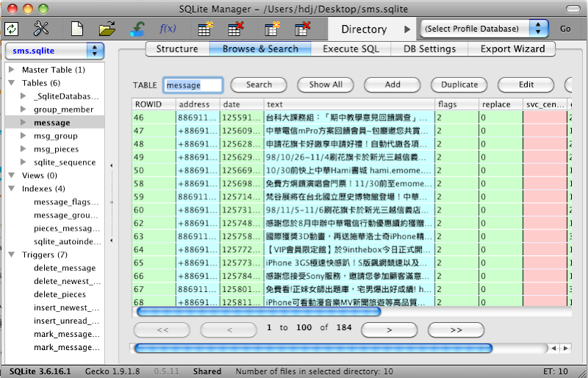Click the Duplicate button
588x378 pixels.
tap(459, 85)
